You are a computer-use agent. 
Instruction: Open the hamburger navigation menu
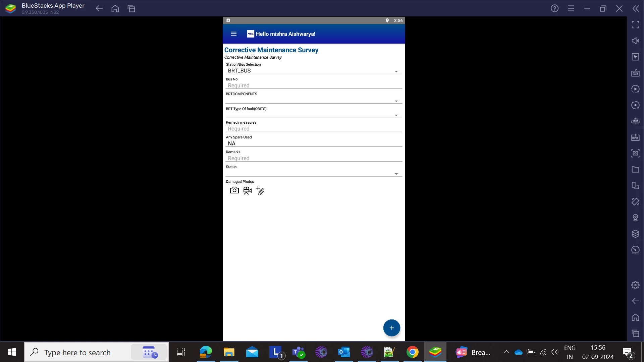pyautogui.click(x=233, y=34)
